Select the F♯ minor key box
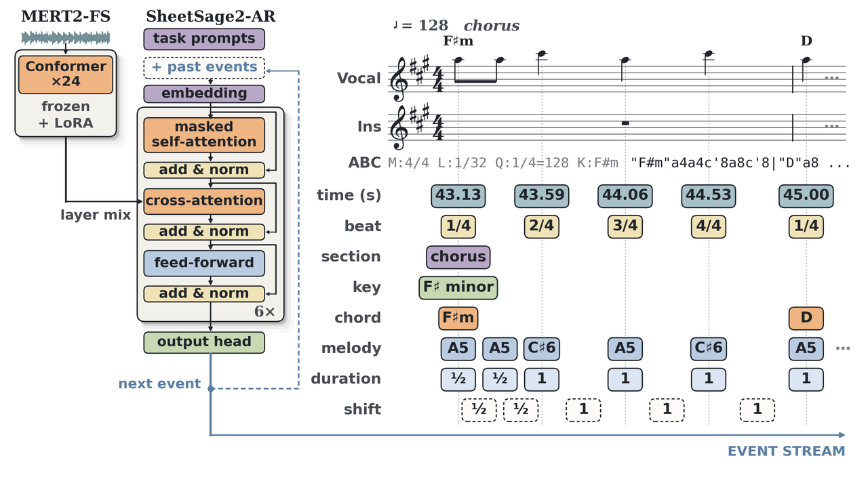This screenshot has height=477, width=868. click(x=458, y=287)
